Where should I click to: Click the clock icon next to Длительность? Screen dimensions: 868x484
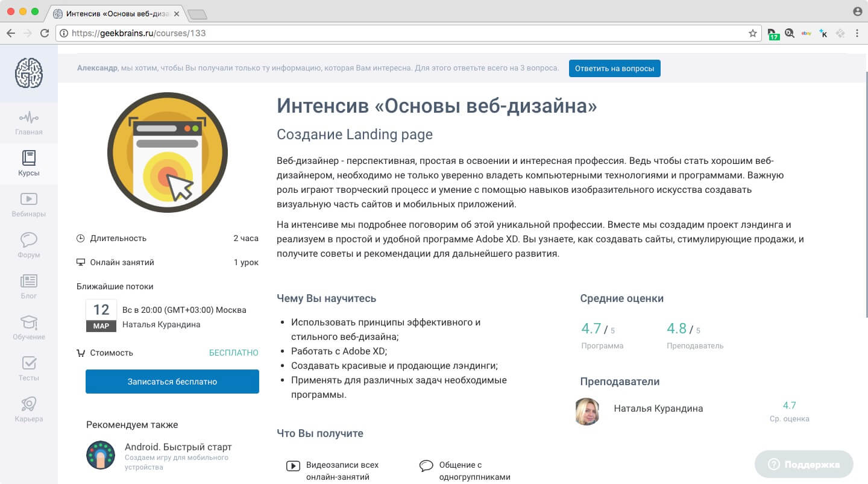[81, 238]
